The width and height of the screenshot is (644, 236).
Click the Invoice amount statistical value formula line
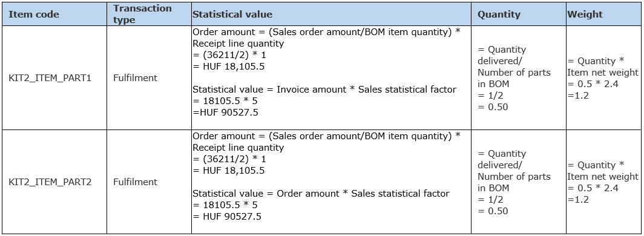(x=324, y=90)
